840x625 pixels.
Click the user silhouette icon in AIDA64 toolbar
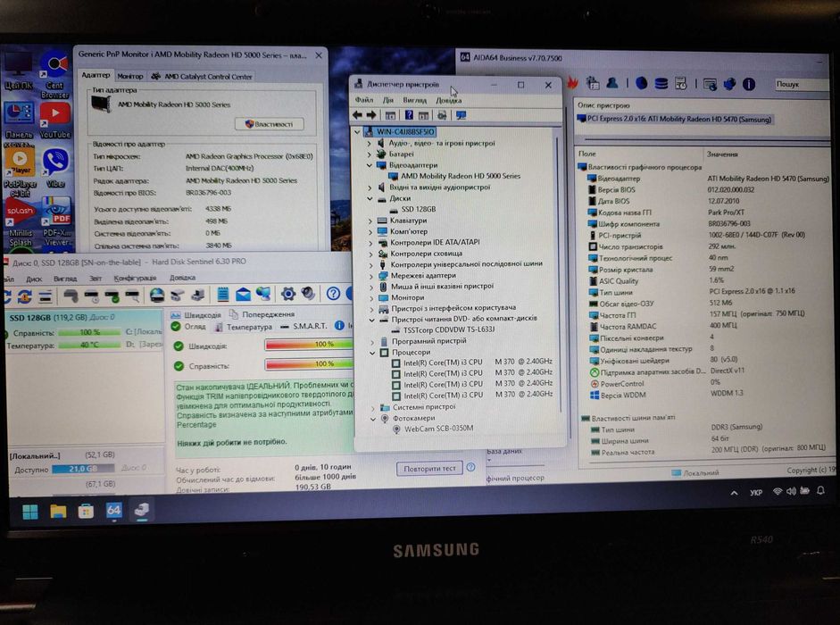[x=611, y=82]
